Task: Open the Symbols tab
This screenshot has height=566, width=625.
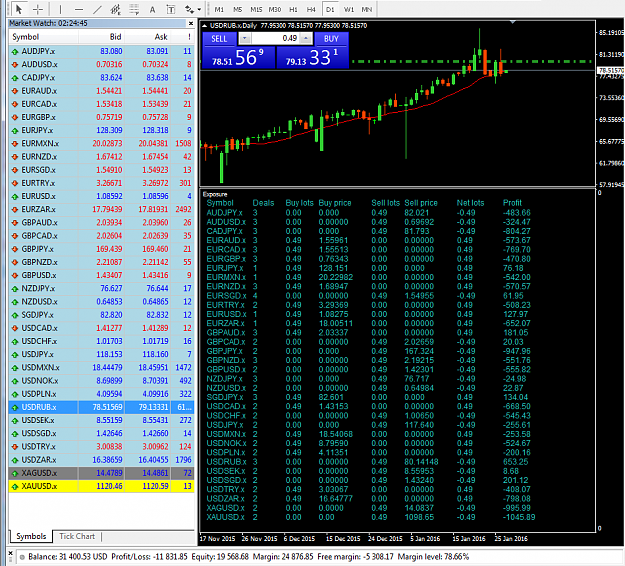Action: (x=31, y=536)
